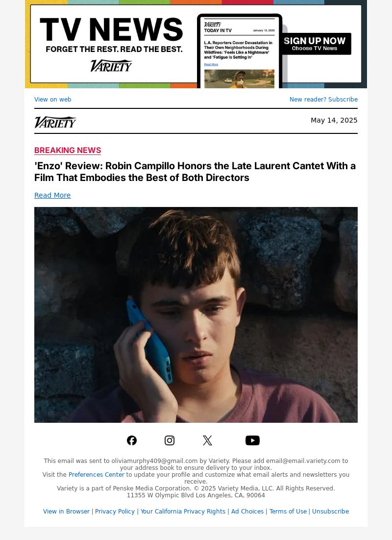This screenshot has height=540, width=392.
Task: Open the View on web link
Action: tap(52, 99)
